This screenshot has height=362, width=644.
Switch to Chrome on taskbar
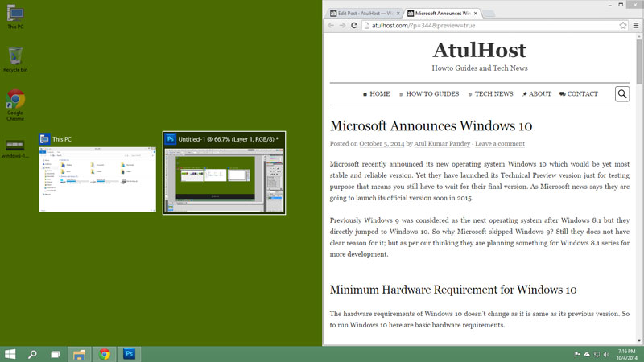tap(105, 354)
